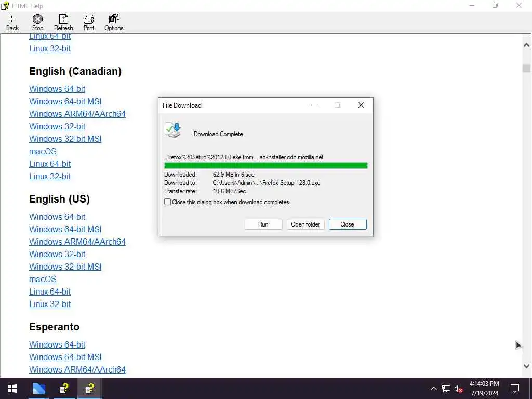Viewport: 532px width, 399px height.
Task: Click scrollbar up arrow
Action: click(527, 45)
